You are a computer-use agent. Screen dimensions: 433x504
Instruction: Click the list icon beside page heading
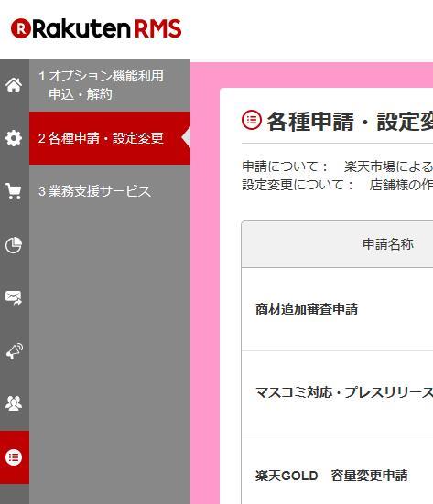tap(252, 120)
